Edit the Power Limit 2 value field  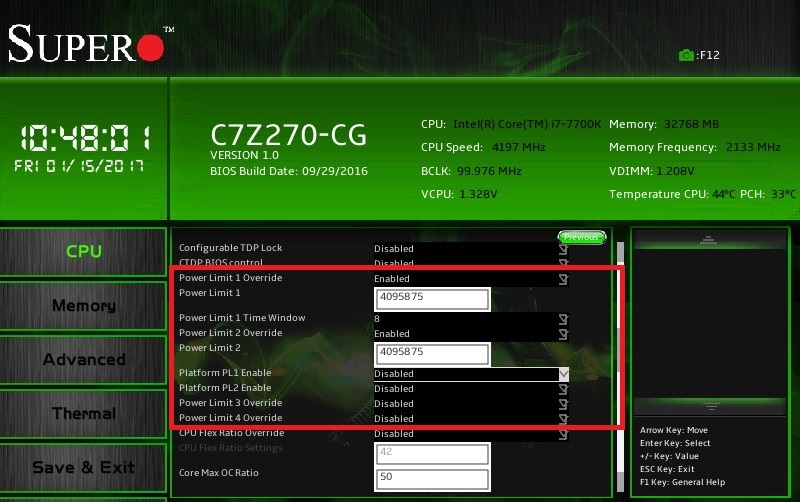point(432,355)
